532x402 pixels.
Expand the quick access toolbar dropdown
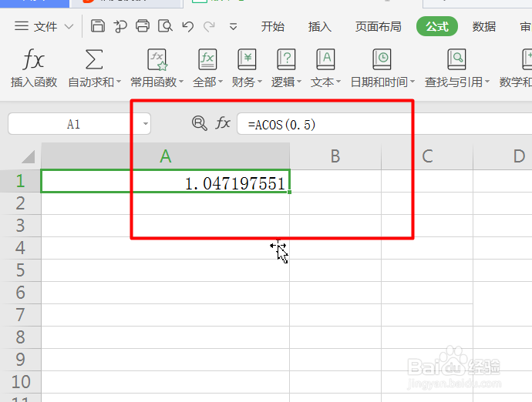(233, 26)
